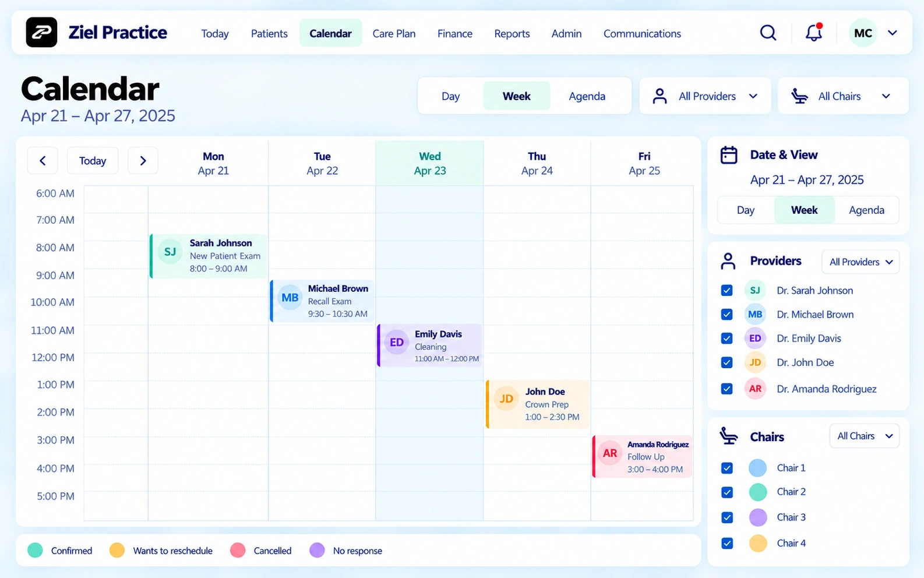The height and width of the screenshot is (578, 924).
Task: Click the MB avatar beside Dr. Michael Brown
Action: (x=755, y=314)
